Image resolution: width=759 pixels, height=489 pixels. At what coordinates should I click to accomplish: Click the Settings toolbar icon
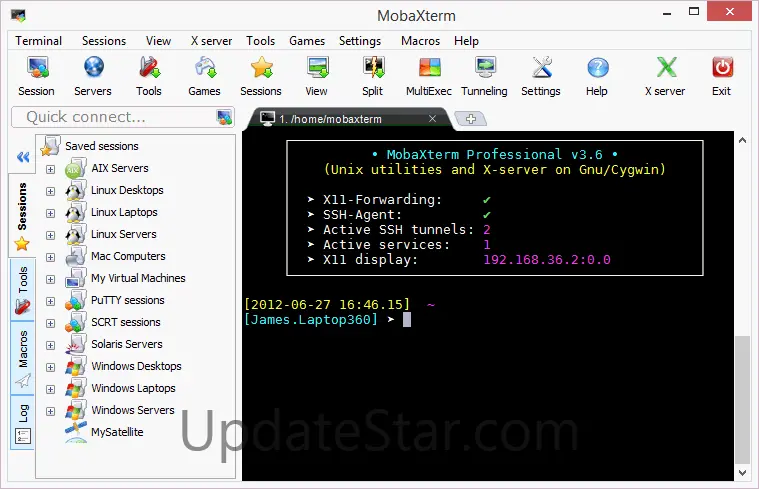coord(542,68)
